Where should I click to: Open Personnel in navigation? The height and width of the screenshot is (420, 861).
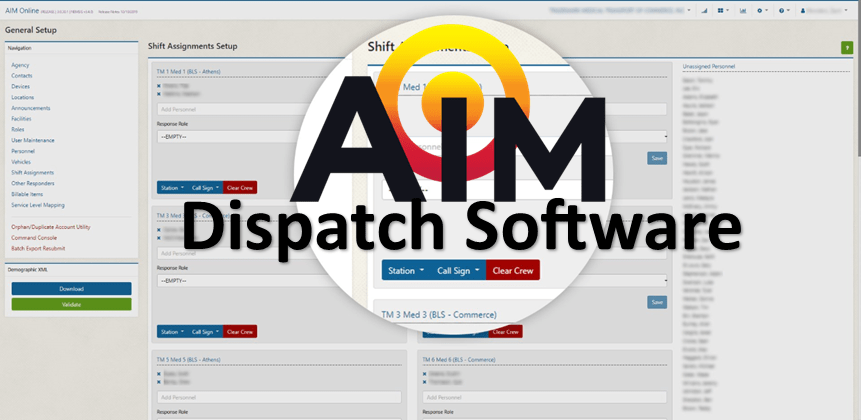pyautogui.click(x=23, y=151)
